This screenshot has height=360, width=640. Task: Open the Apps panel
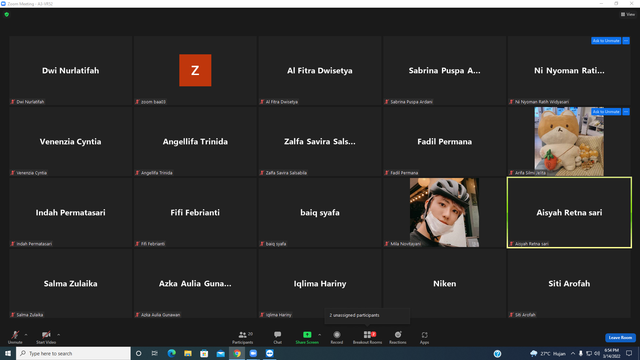pos(424,337)
